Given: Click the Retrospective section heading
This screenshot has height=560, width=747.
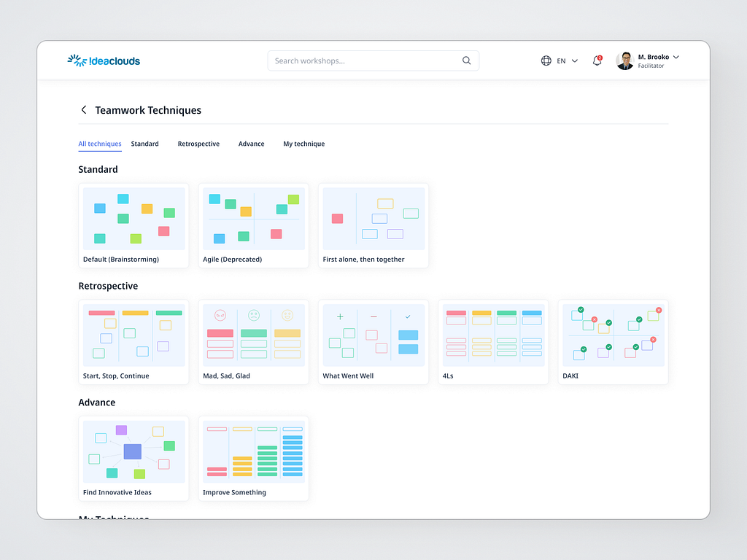Looking at the screenshot, I should coord(108,286).
